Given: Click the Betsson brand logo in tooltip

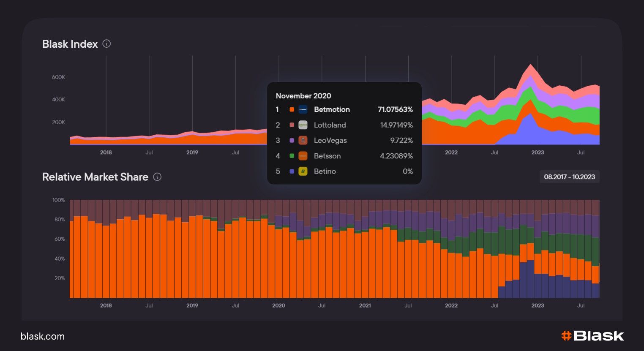Looking at the screenshot, I should [x=303, y=156].
